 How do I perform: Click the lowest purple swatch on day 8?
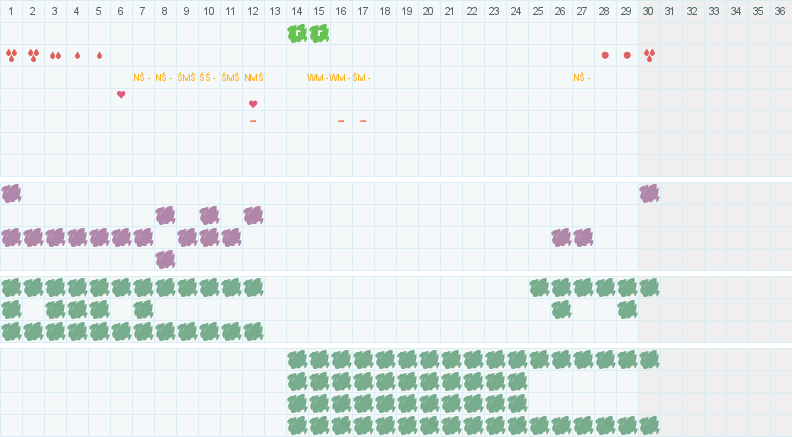pyautogui.click(x=165, y=259)
